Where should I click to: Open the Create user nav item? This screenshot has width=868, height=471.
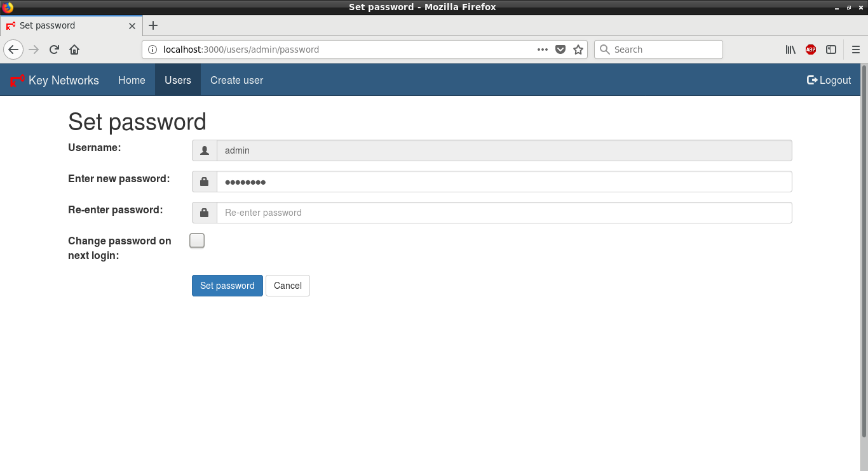coord(236,80)
